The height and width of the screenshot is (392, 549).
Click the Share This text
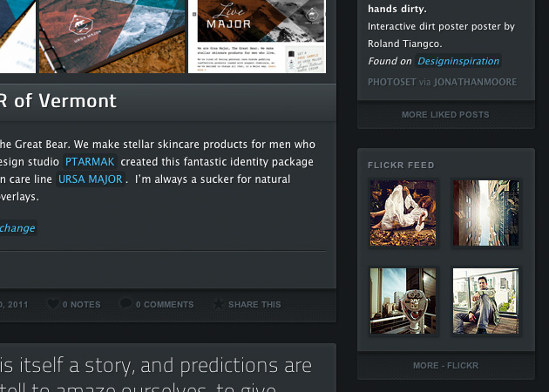[x=254, y=305]
